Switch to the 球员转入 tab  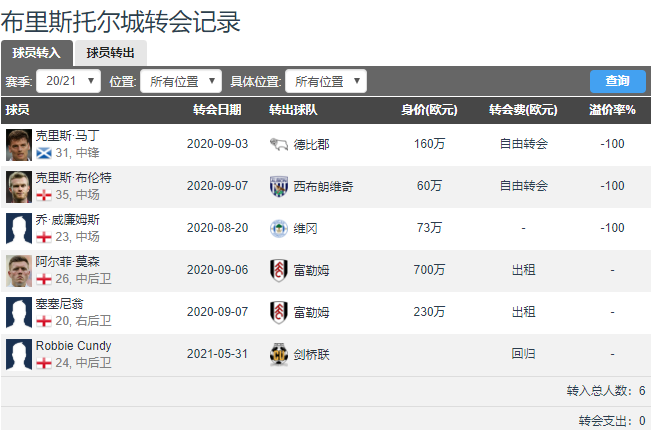pos(36,53)
